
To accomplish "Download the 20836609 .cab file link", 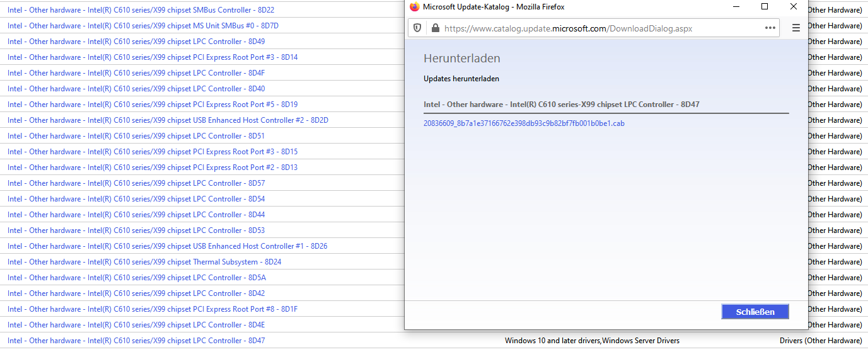I will (x=524, y=123).
